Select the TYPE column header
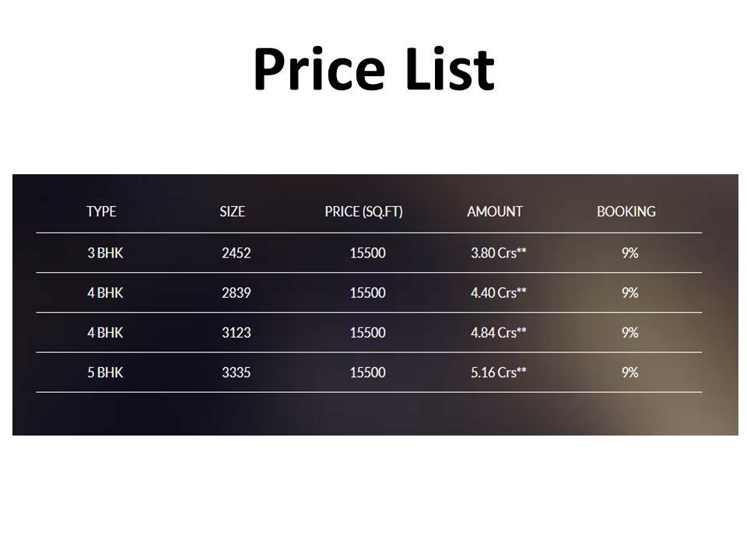Image resolution: width=747 pixels, height=560 pixels. 101,212
